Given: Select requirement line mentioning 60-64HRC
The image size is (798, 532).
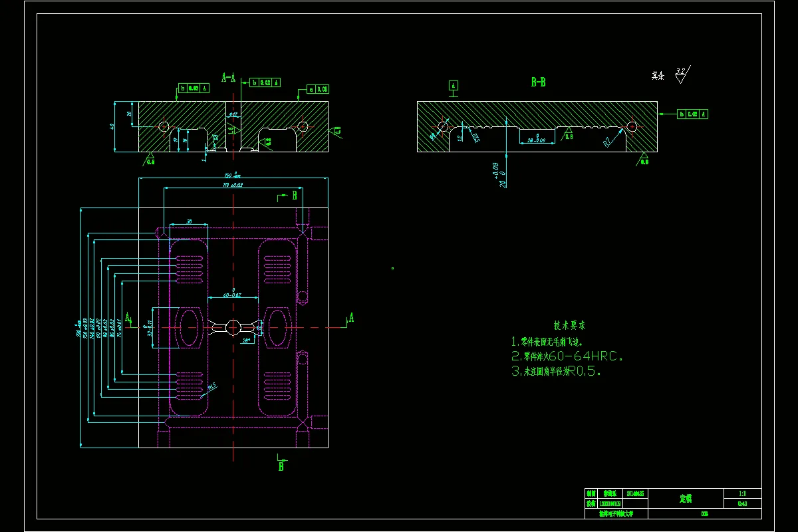Looking at the screenshot, I should (x=567, y=356).
